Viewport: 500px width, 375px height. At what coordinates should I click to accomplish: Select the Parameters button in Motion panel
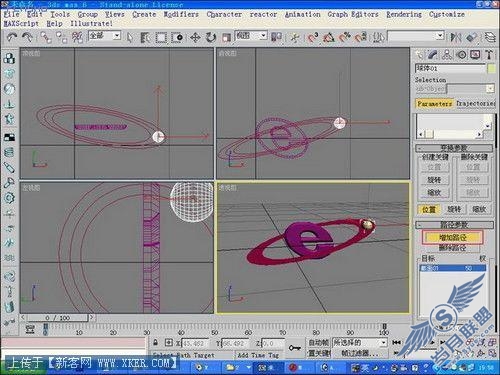point(435,104)
